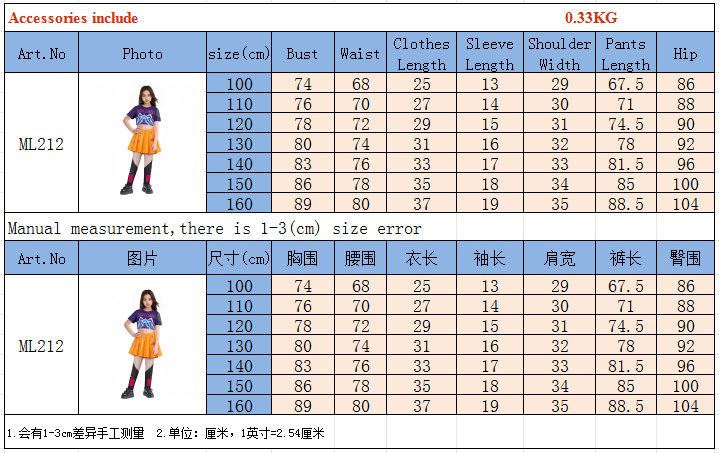Click the 'Accessories include' title text
The width and height of the screenshot is (719, 453).
pos(73,18)
